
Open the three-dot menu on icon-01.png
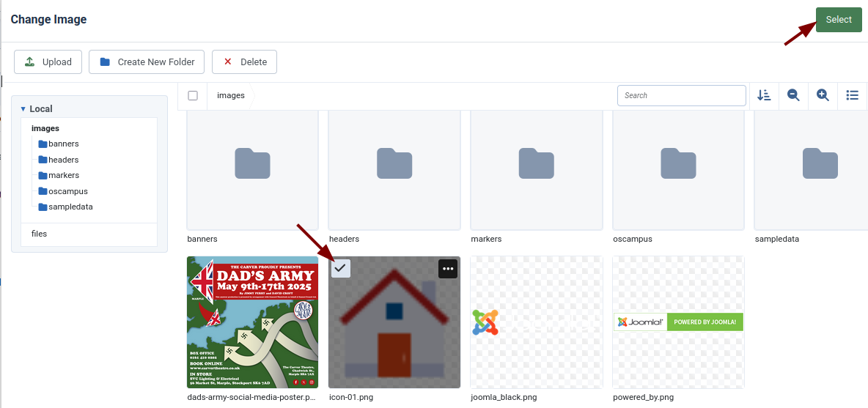coord(448,269)
